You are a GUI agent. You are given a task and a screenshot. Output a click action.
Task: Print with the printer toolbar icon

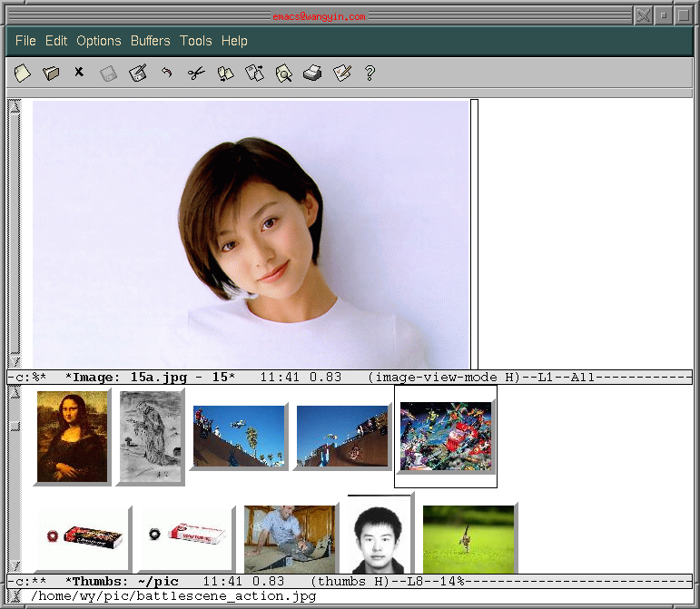coord(312,73)
